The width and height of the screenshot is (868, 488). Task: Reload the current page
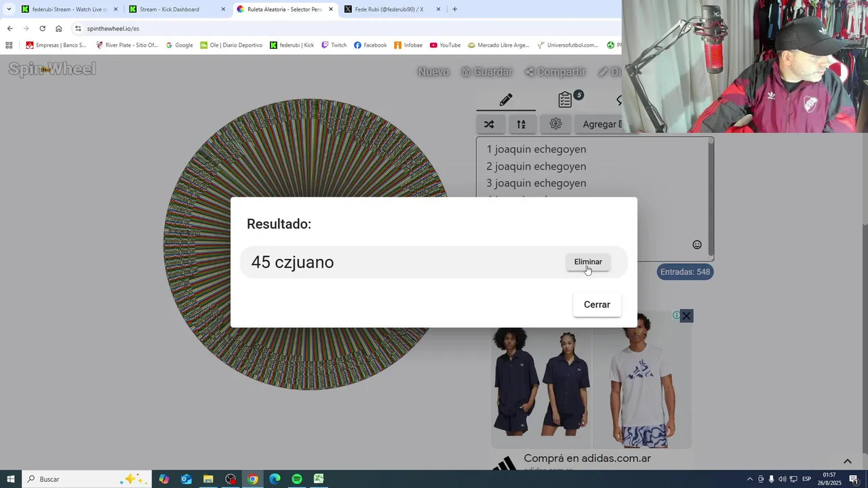pyautogui.click(x=42, y=28)
